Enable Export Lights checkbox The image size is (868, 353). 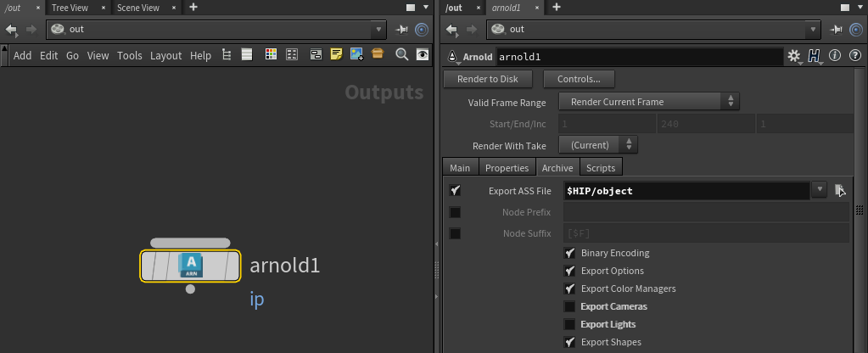point(569,324)
